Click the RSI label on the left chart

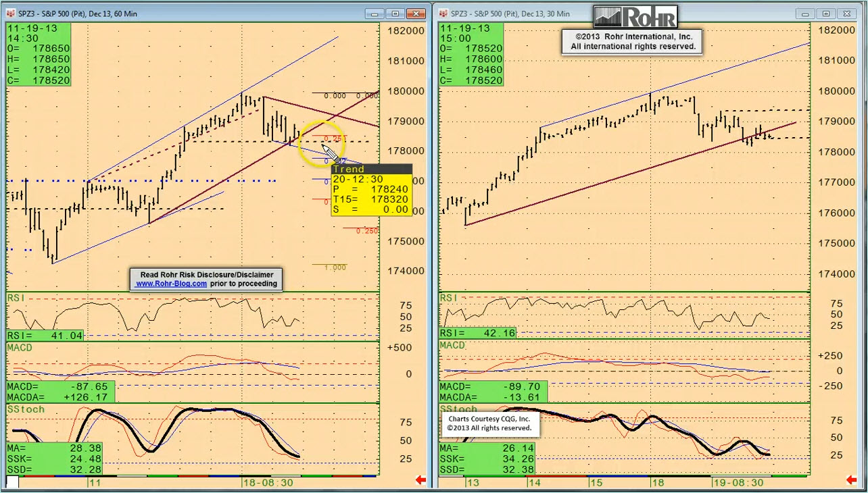(15, 298)
